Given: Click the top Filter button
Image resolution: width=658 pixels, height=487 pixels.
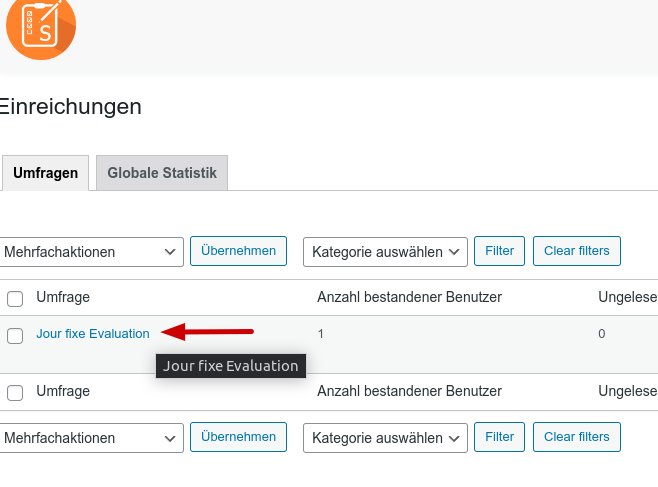Looking at the screenshot, I should pyautogui.click(x=499, y=251).
